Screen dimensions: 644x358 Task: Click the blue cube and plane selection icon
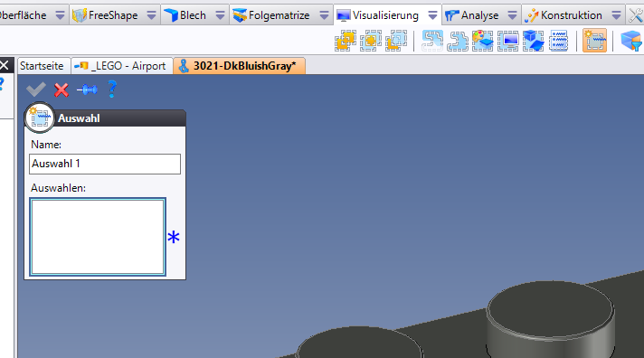click(533, 41)
